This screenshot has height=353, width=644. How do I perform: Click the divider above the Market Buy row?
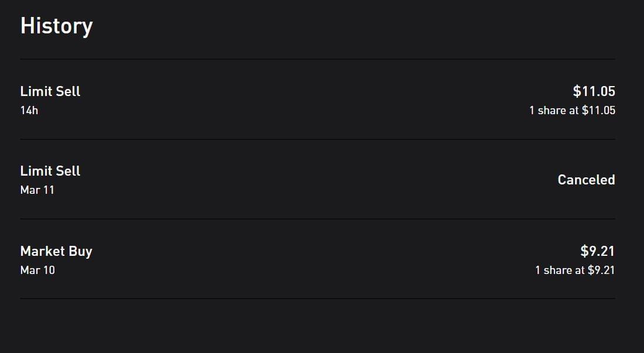(x=317, y=219)
